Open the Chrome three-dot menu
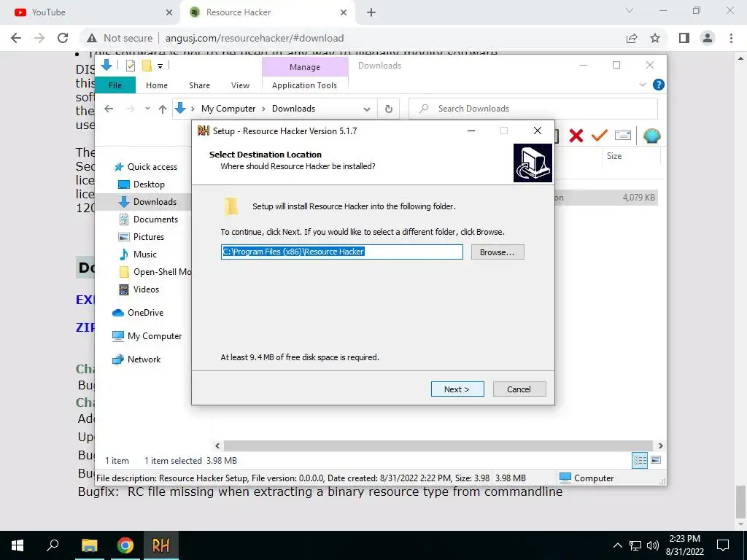Image resolution: width=747 pixels, height=560 pixels. (731, 38)
